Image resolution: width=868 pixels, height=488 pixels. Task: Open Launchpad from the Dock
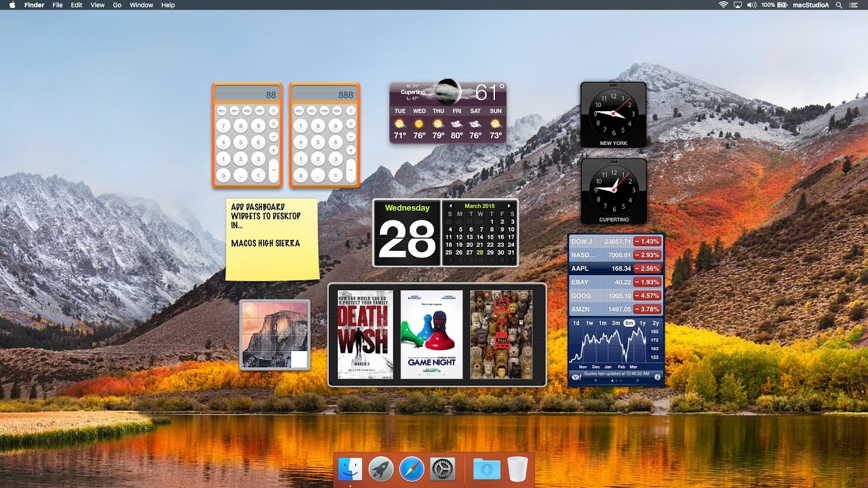coord(381,468)
